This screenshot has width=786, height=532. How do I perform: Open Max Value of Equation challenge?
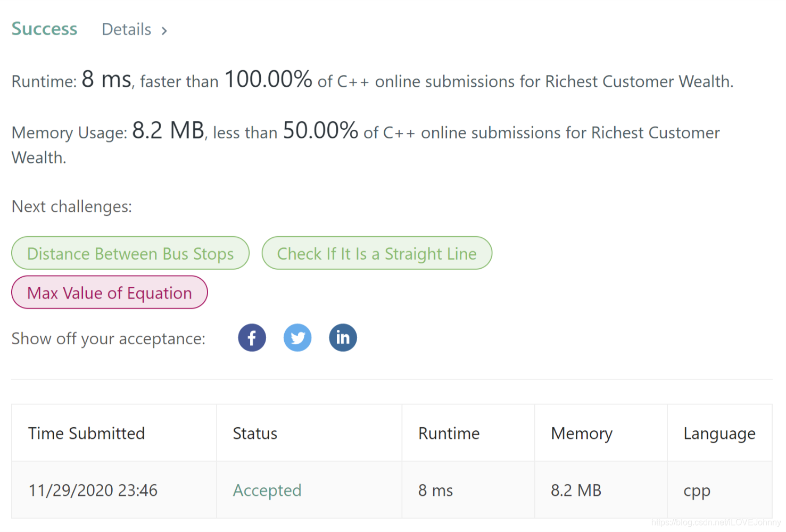pyautogui.click(x=110, y=293)
